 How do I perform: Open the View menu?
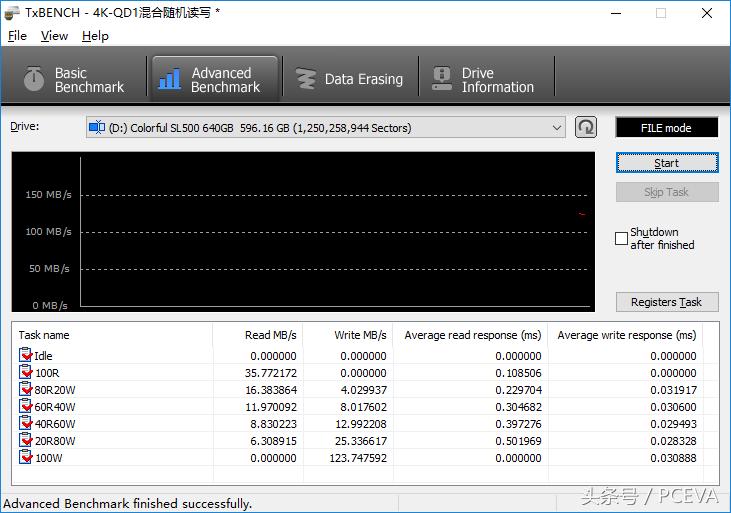pyautogui.click(x=54, y=36)
